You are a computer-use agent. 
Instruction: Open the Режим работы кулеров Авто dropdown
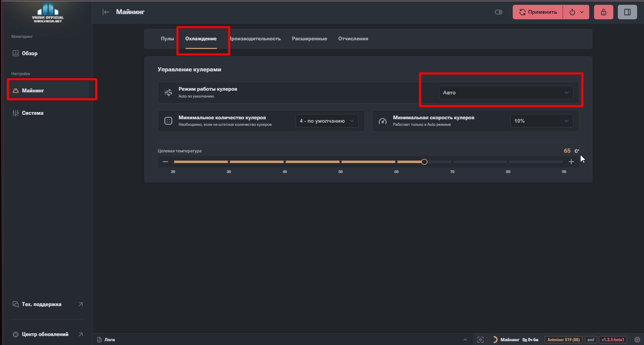(506, 93)
